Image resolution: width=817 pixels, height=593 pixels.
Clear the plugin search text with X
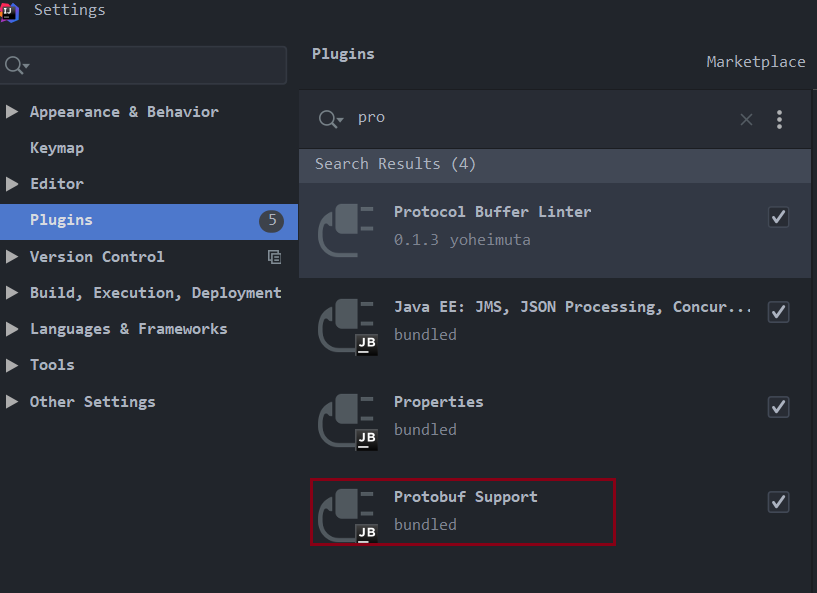(746, 119)
